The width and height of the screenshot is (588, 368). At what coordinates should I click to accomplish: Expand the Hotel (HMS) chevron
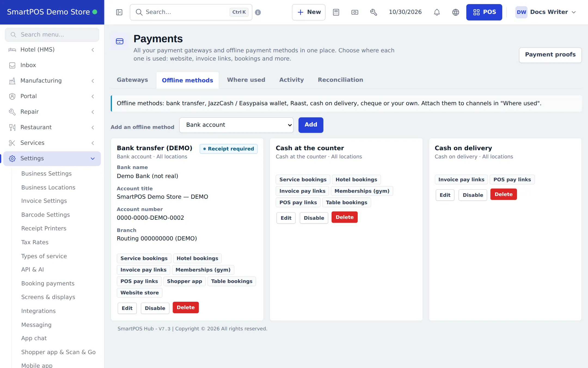point(93,50)
